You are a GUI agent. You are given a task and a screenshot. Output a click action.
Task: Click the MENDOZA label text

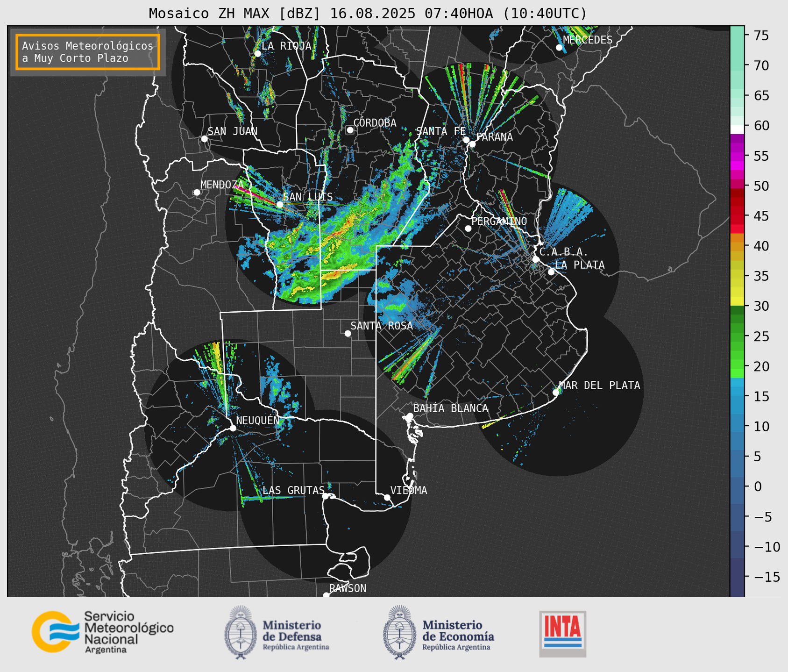coord(222,185)
